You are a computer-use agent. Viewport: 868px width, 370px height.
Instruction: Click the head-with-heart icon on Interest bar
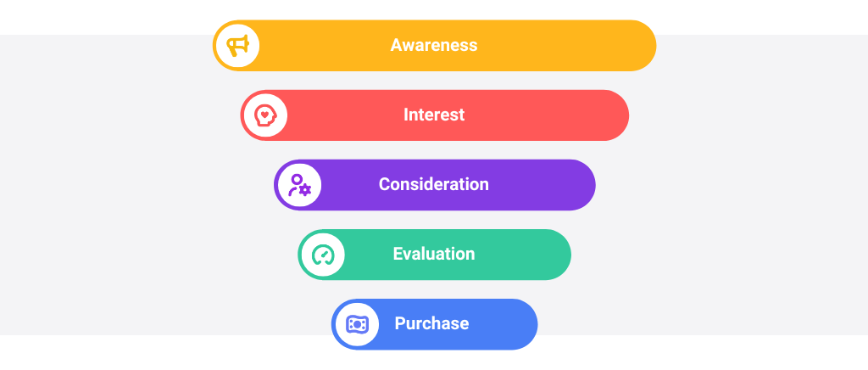tap(265, 115)
